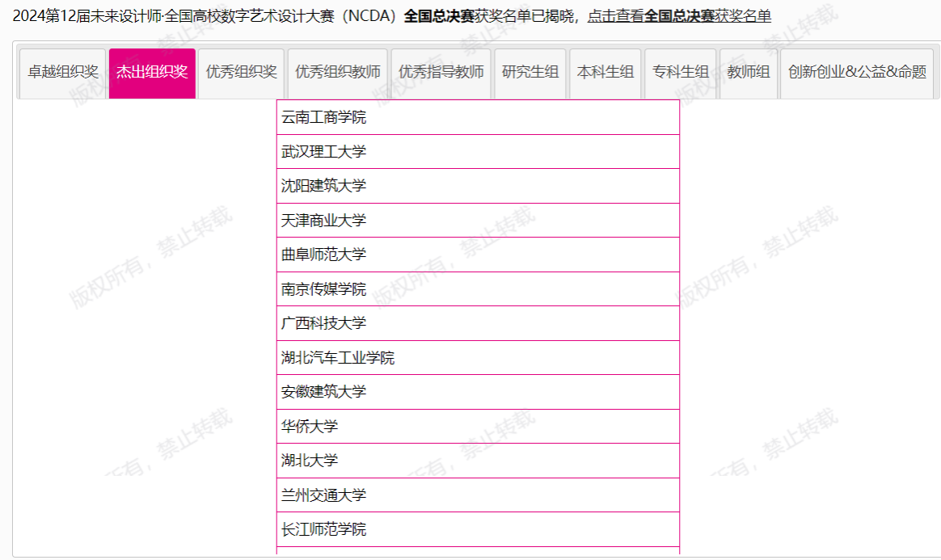Click the 点击查看全国总决赛获奖名单 link
941x560 pixels.
(678, 16)
